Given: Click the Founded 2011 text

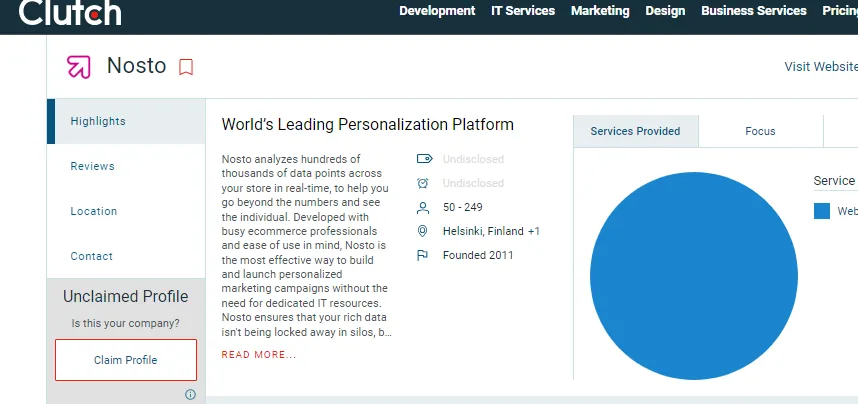Looking at the screenshot, I should pos(478,255).
